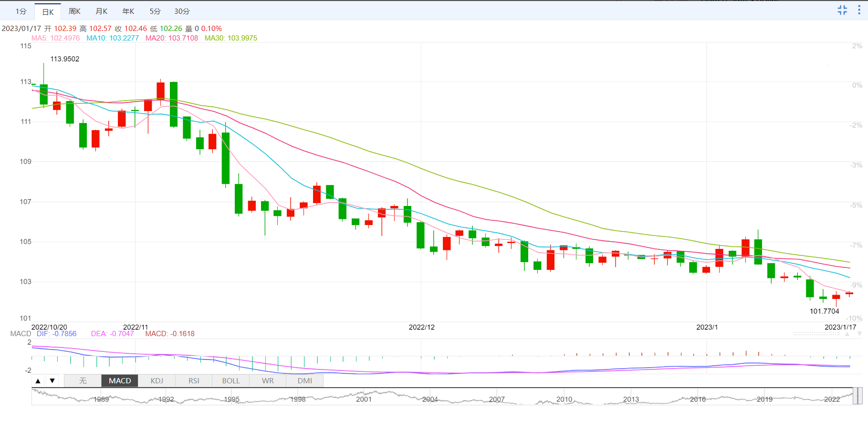This screenshot has width=868, height=421.
Task: Activate the DMI indicator
Action: (x=305, y=381)
